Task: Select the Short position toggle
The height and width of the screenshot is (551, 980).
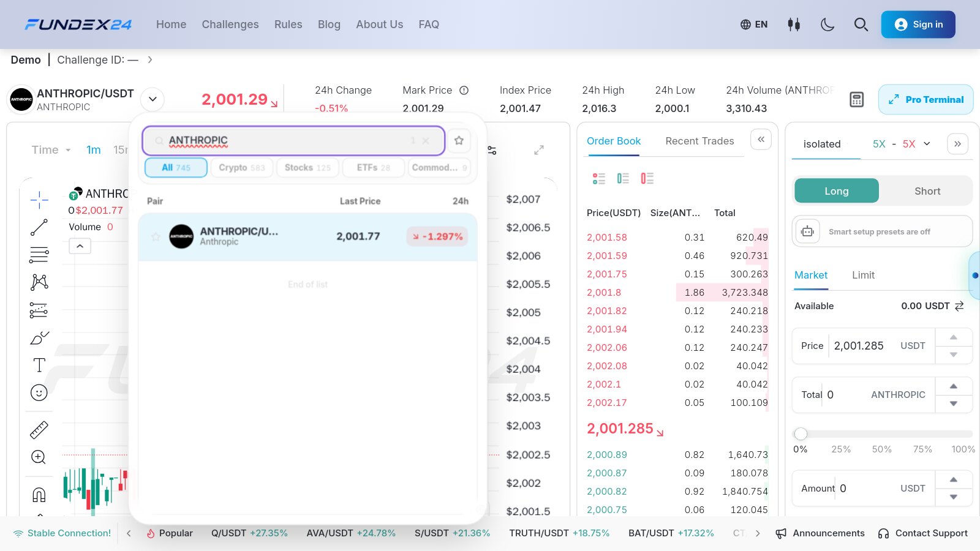Action: pos(927,191)
